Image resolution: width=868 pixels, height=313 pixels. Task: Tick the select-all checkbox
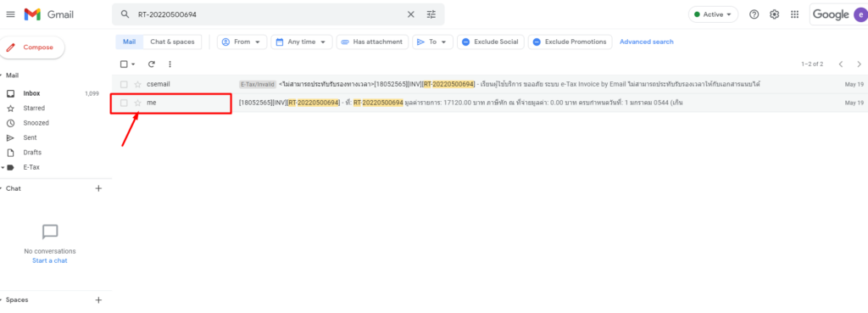click(124, 64)
